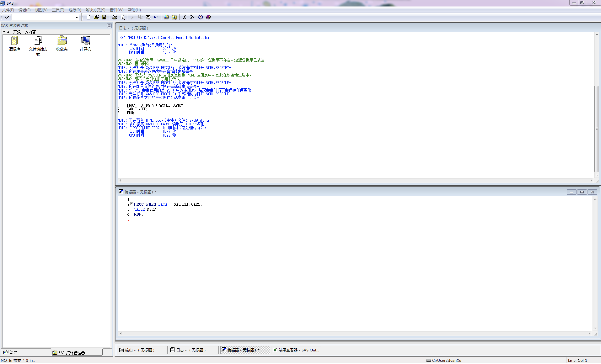
Task: Click the Break (exclamation circle) icon
Action: [201, 17]
